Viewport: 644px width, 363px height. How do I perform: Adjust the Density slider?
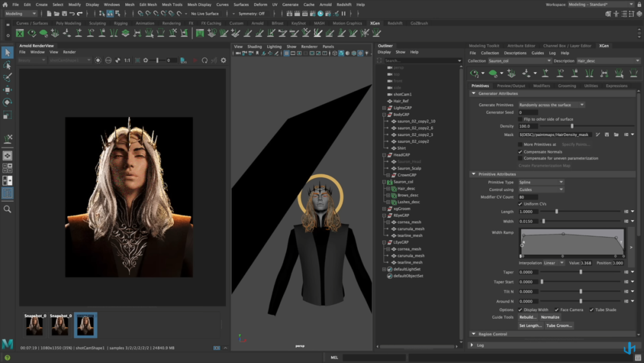click(x=572, y=127)
